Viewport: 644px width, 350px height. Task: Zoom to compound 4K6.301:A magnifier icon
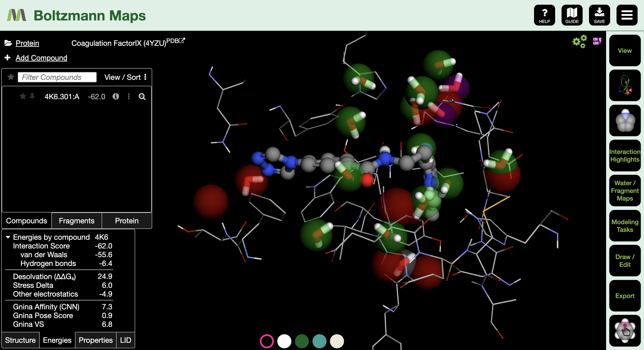coord(142,96)
